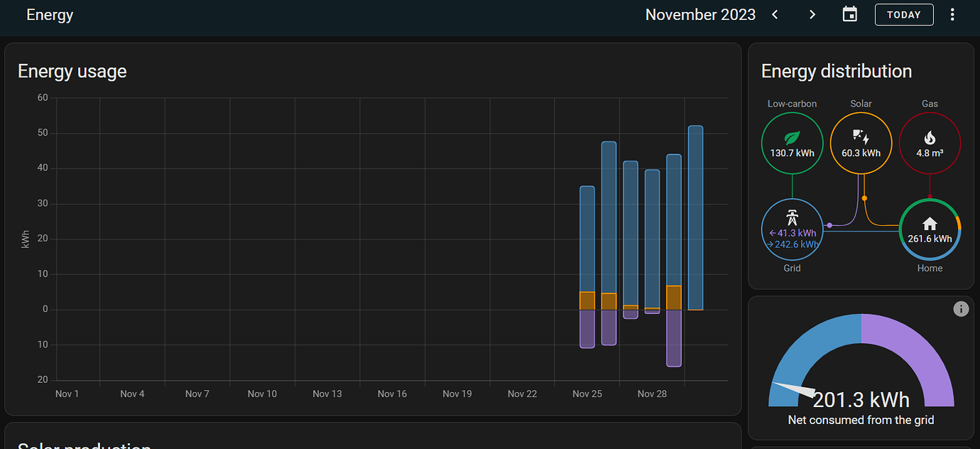This screenshot has width=980, height=449.
Task: Click the Grid transmission tower icon
Action: click(x=792, y=217)
